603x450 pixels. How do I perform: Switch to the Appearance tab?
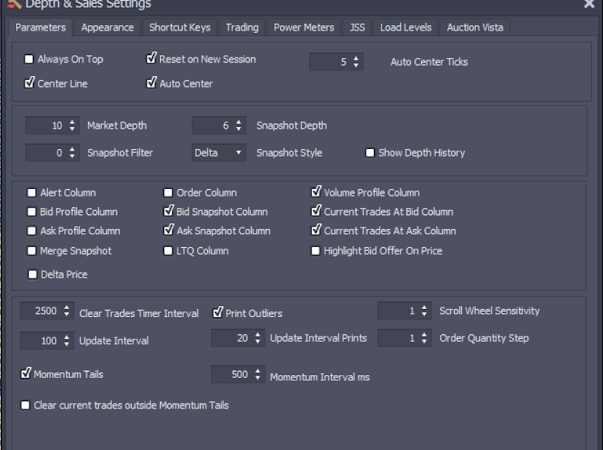[x=107, y=27]
